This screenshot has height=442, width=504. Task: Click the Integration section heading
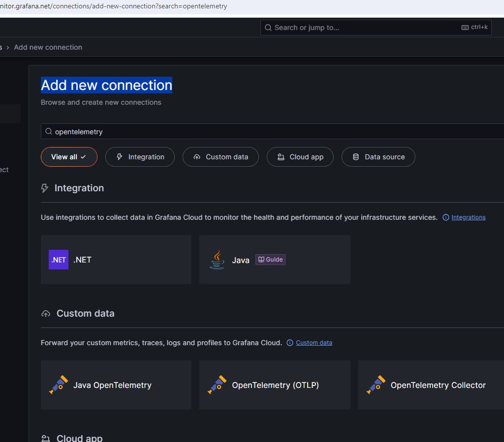tap(79, 188)
